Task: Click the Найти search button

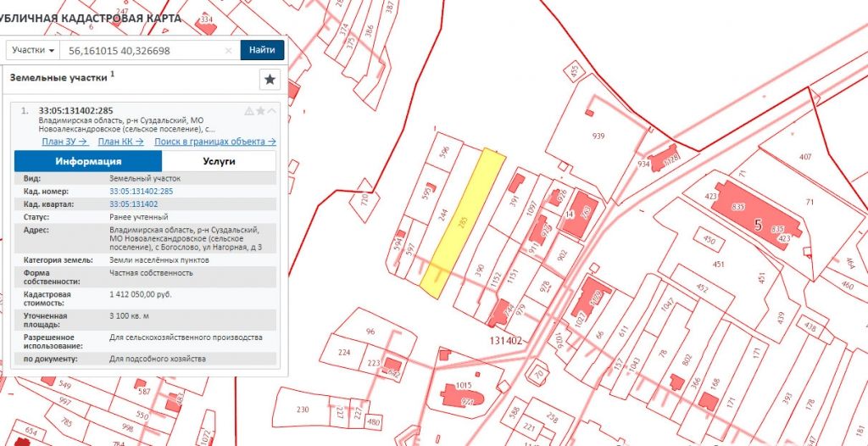Action: click(262, 51)
